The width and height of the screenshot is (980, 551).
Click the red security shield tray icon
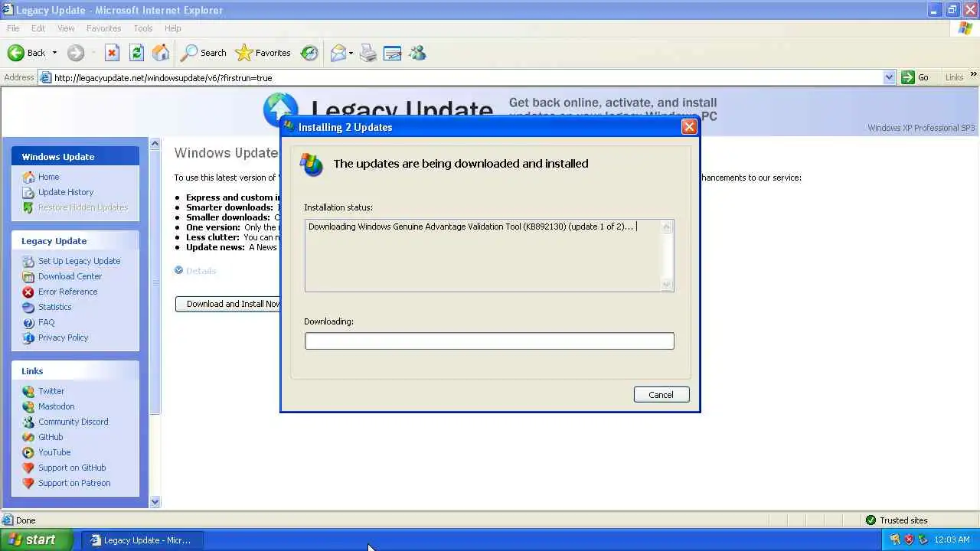pyautogui.click(x=909, y=540)
